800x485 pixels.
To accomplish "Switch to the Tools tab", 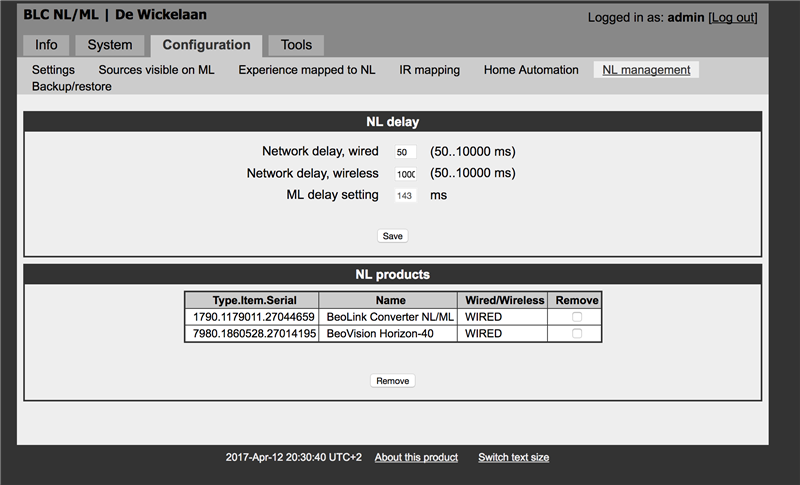I will 296,45.
